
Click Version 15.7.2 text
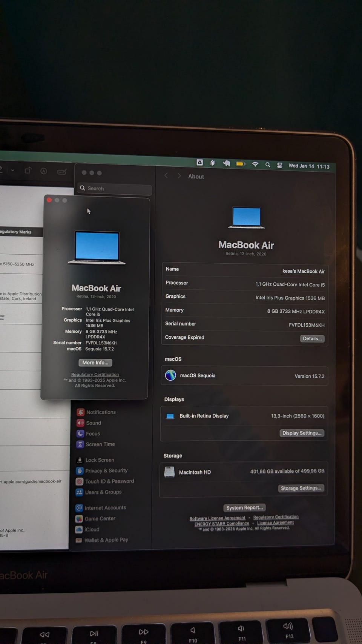point(309,376)
